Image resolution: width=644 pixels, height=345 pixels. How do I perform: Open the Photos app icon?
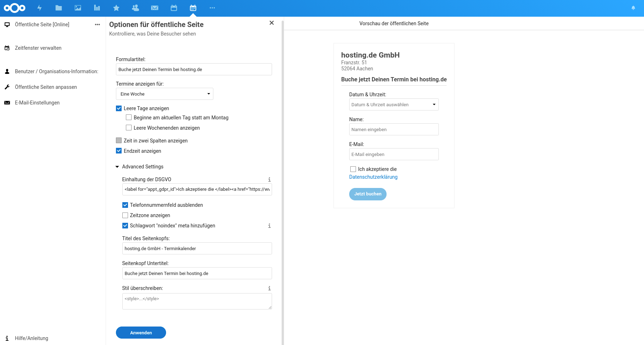pyautogui.click(x=78, y=8)
